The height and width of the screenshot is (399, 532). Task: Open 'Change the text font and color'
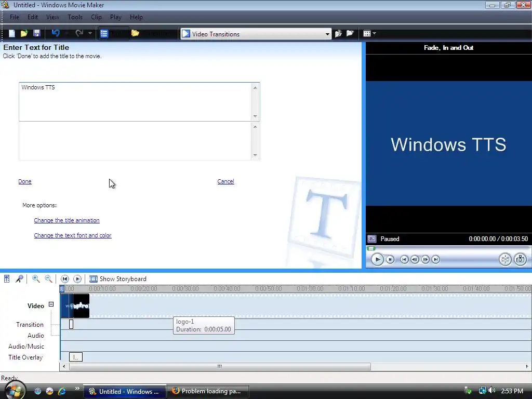tap(73, 235)
